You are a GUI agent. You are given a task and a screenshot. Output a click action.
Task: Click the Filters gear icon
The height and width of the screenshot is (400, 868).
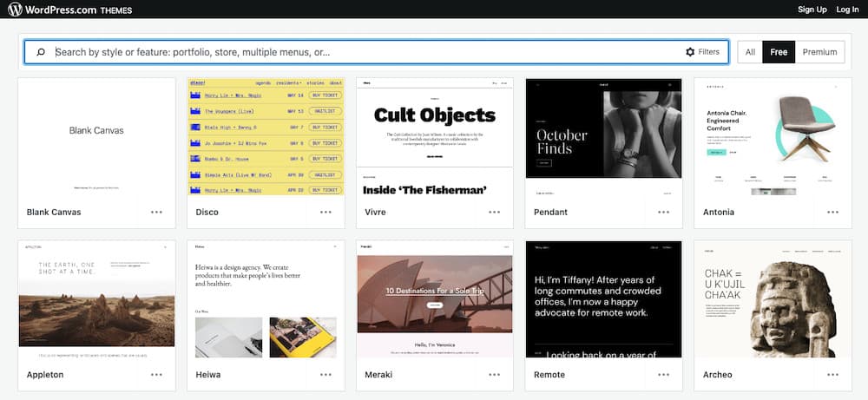(690, 52)
